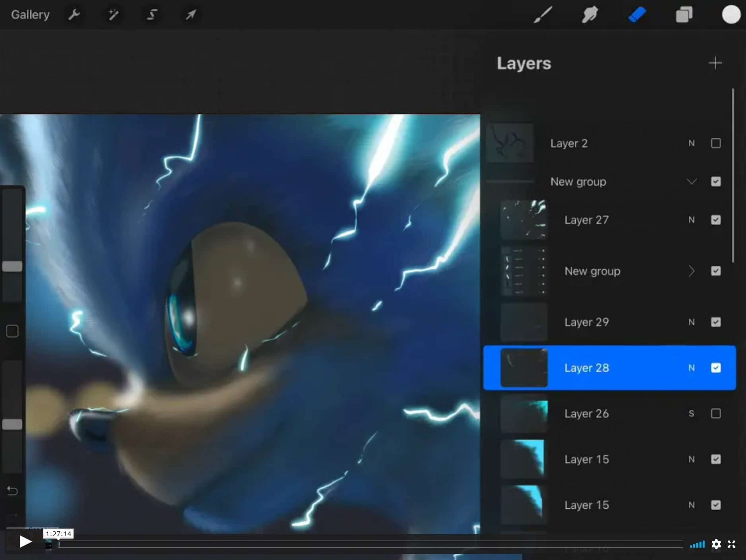Expand the nested New group

coord(692,271)
